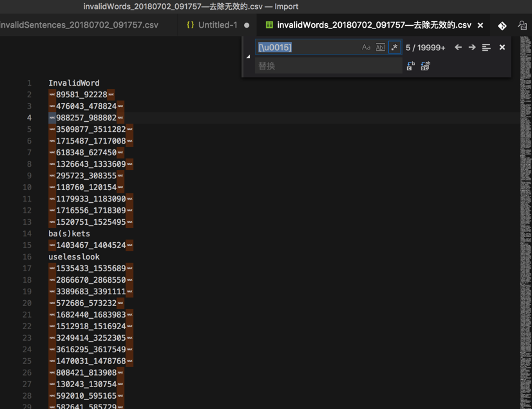Viewport: 532px width, 409px height.
Task: Click 3509877_3511282 on line 5
Action: (91, 129)
